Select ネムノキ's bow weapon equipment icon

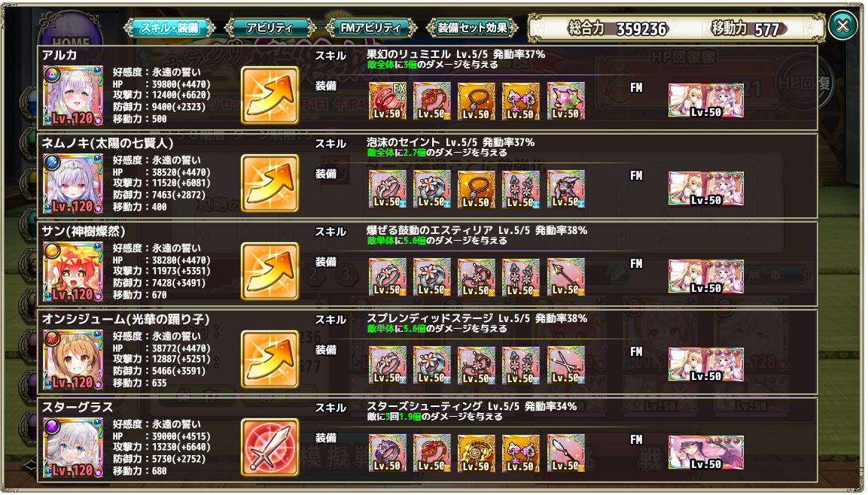click(x=566, y=189)
